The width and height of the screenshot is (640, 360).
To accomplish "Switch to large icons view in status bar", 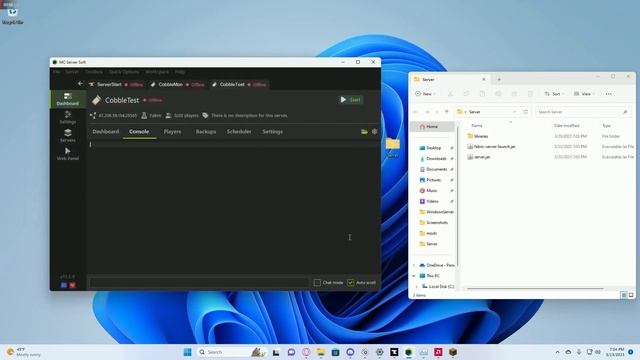I will 631,295.
